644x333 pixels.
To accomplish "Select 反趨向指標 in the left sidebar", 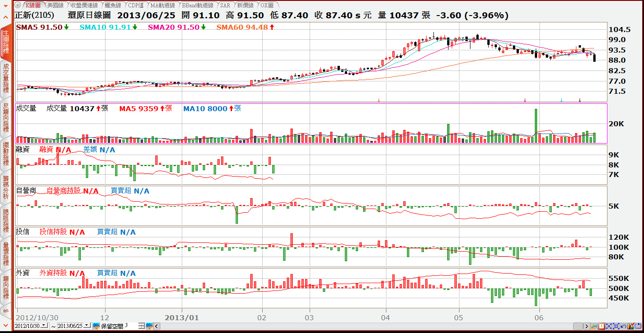I will [x=5, y=118].
